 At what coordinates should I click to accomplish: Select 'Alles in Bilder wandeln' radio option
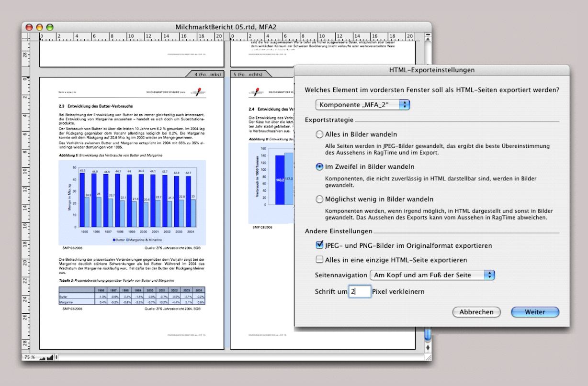319,134
